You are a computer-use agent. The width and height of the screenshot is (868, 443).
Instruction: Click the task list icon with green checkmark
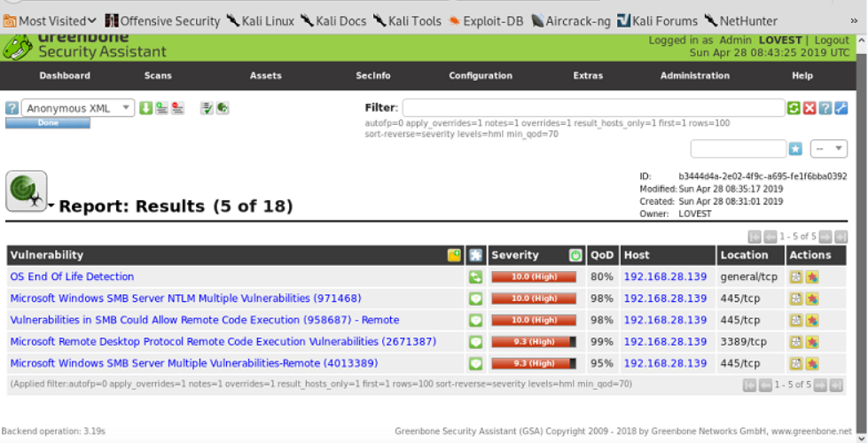coord(207,108)
